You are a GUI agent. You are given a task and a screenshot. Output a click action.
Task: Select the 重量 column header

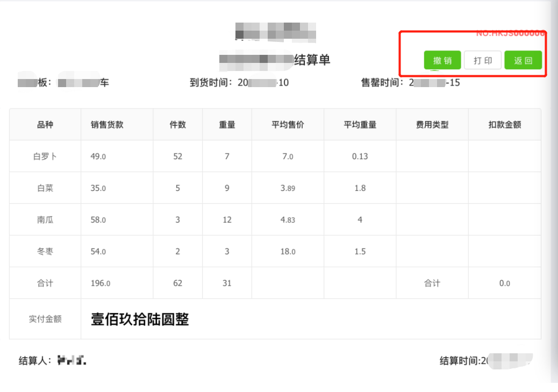(x=227, y=125)
